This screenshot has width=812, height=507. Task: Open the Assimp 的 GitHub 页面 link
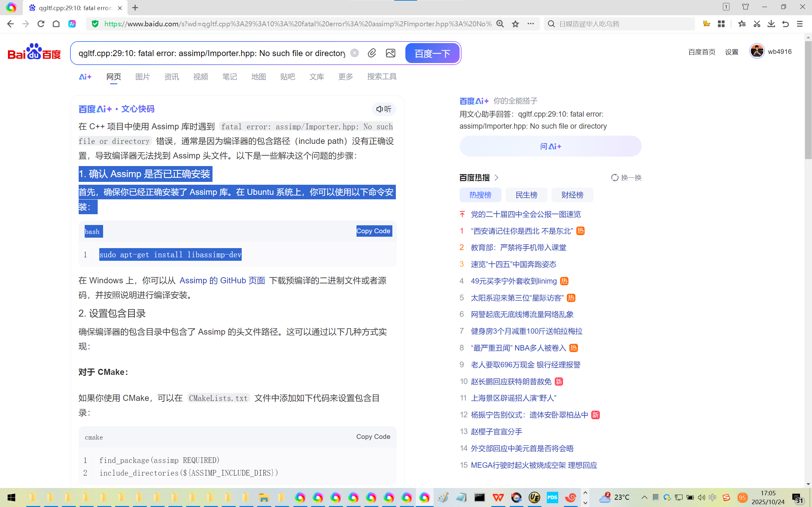(222, 280)
